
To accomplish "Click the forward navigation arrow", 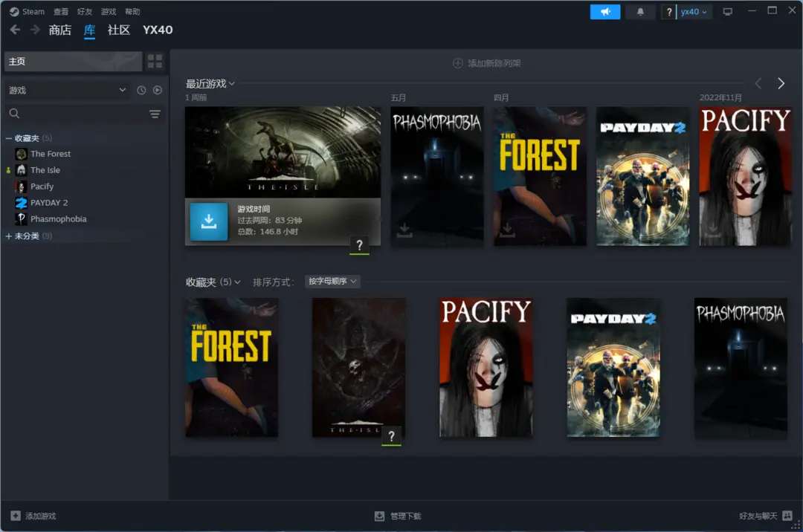I will [x=35, y=30].
